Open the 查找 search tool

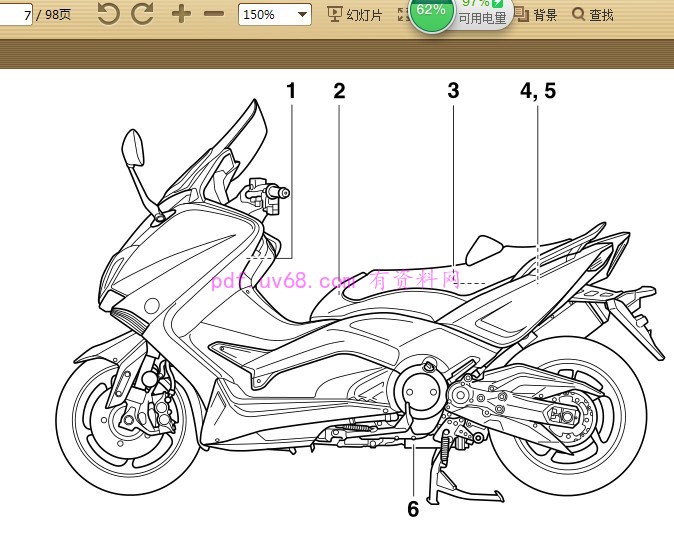tap(593, 15)
